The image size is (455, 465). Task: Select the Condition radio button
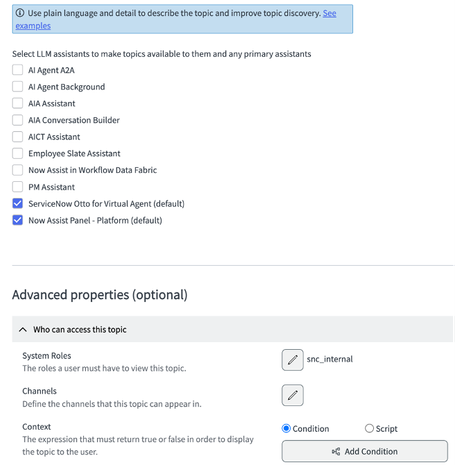pos(286,428)
